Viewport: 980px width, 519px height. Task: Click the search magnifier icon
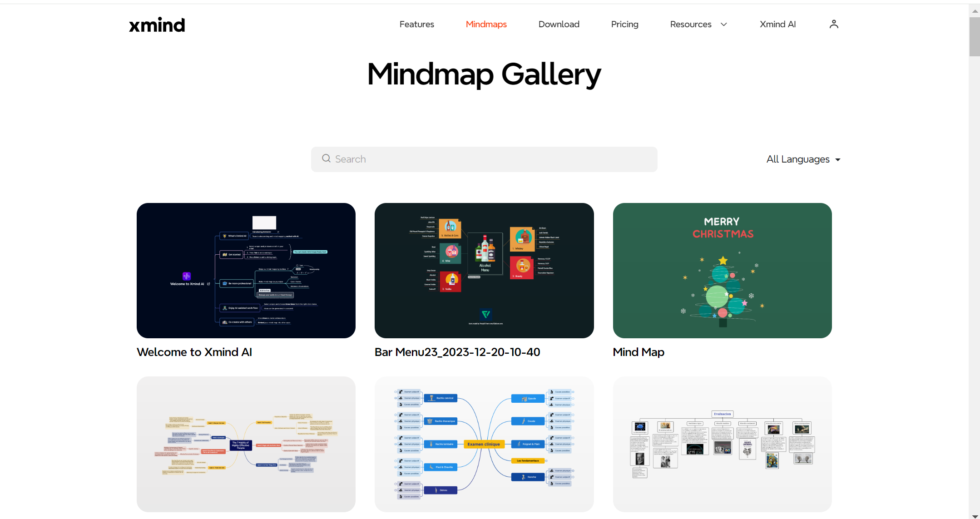(326, 159)
